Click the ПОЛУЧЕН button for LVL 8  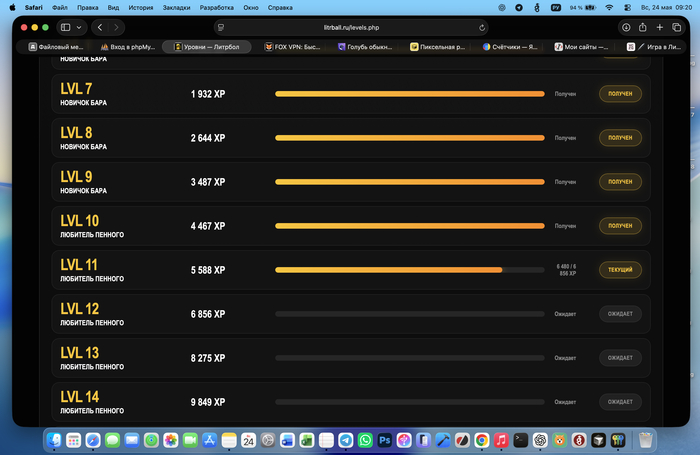[x=620, y=138]
